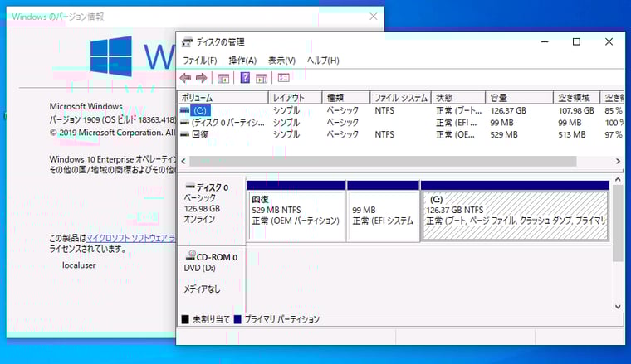The width and height of the screenshot is (631, 364).
Task: Close the Windows のバージョン情報 window
Action: [x=374, y=17]
